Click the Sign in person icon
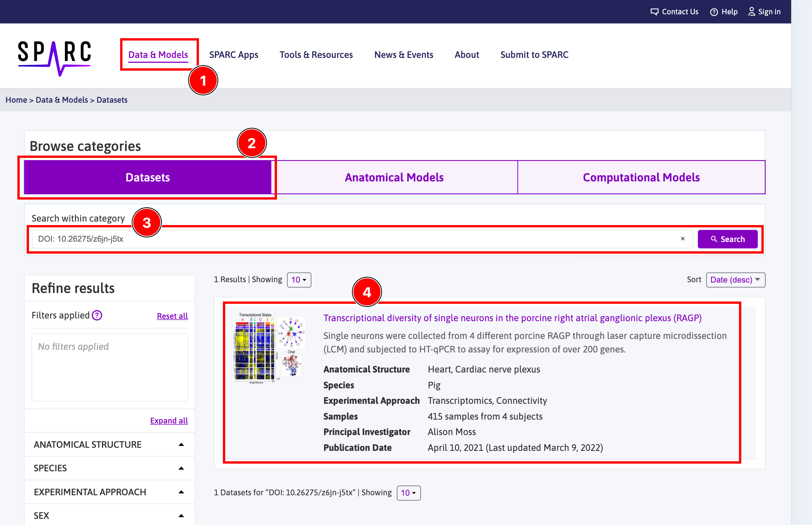 click(x=752, y=12)
